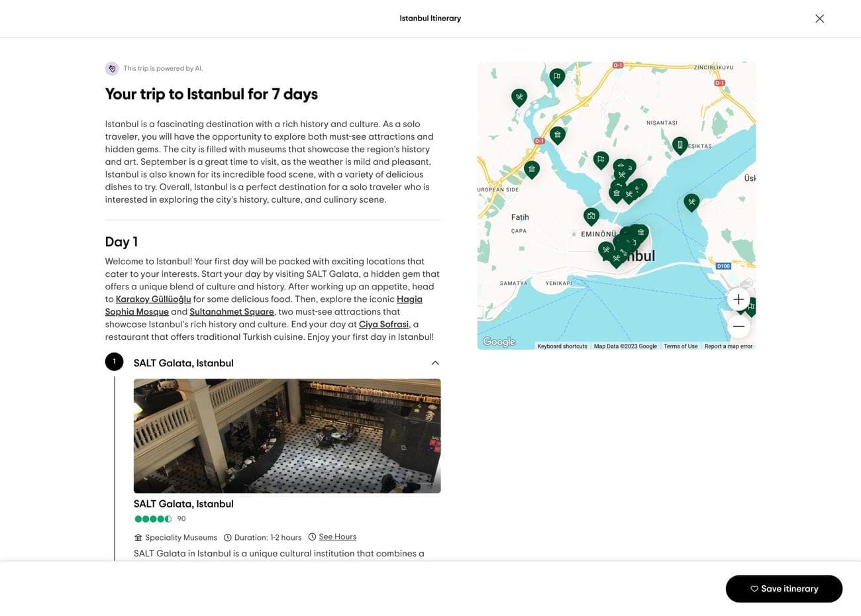Image resolution: width=861 pixels, height=616 pixels.
Task: Click the numbered circle marker for stop 1
Action: pos(113,361)
